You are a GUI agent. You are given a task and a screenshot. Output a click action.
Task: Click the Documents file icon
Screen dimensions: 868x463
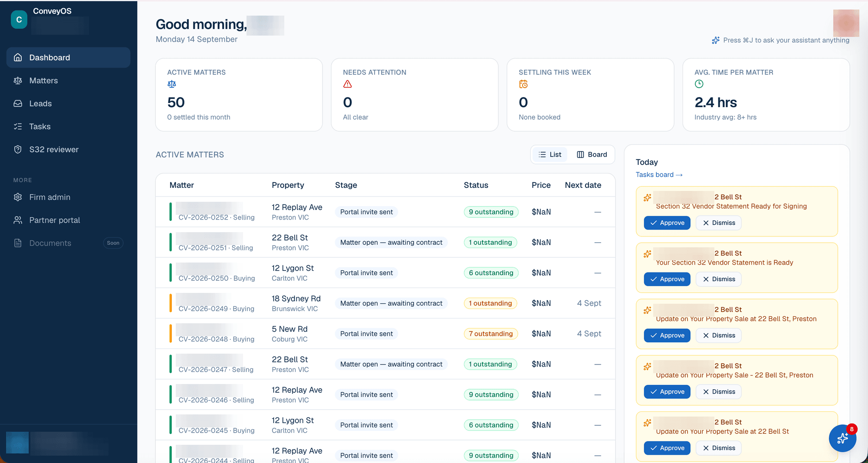click(x=18, y=243)
